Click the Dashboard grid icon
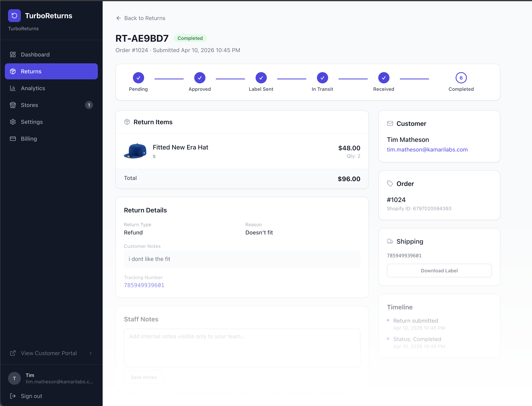 tap(13, 55)
